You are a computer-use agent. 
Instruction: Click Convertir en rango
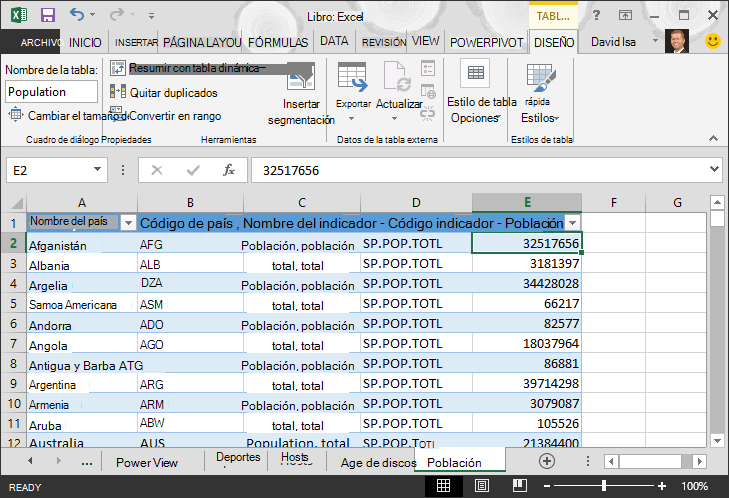point(166,116)
